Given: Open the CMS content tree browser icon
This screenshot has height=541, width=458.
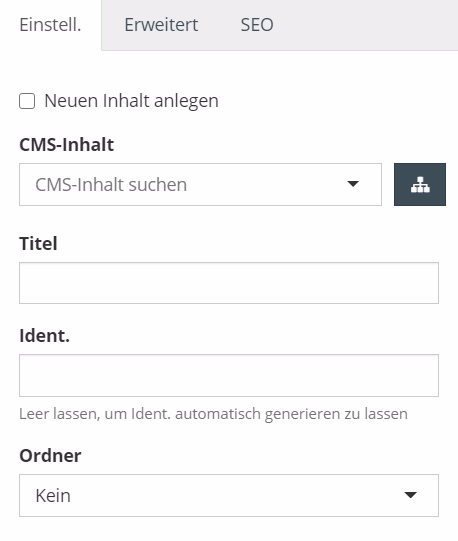Looking at the screenshot, I should [420, 184].
